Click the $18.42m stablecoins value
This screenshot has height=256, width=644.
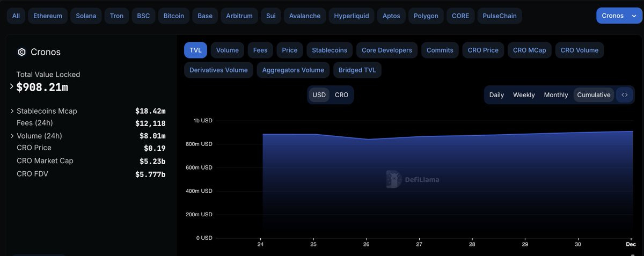(150, 111)
